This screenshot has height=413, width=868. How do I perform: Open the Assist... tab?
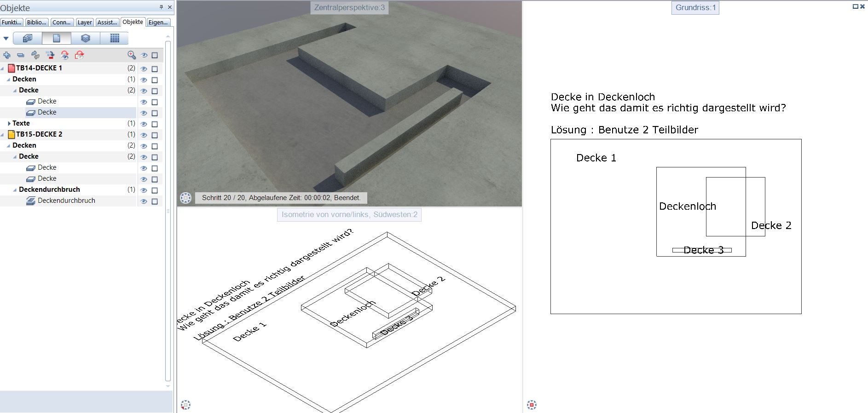coord(107,22)
